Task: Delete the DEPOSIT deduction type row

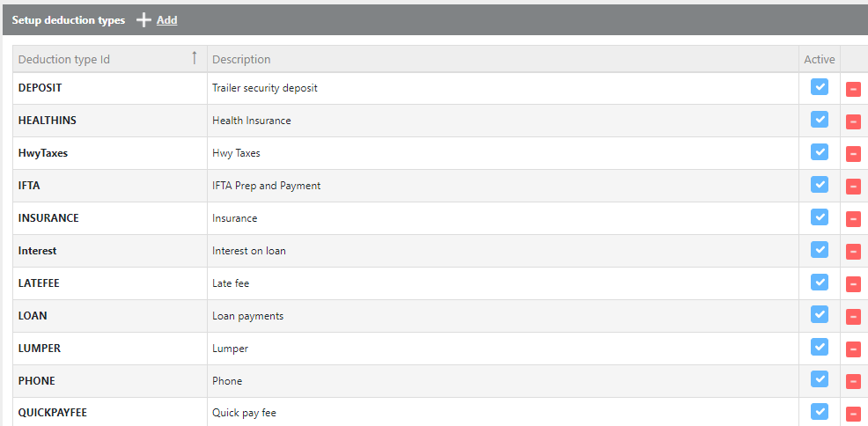Action: (853, 89)
